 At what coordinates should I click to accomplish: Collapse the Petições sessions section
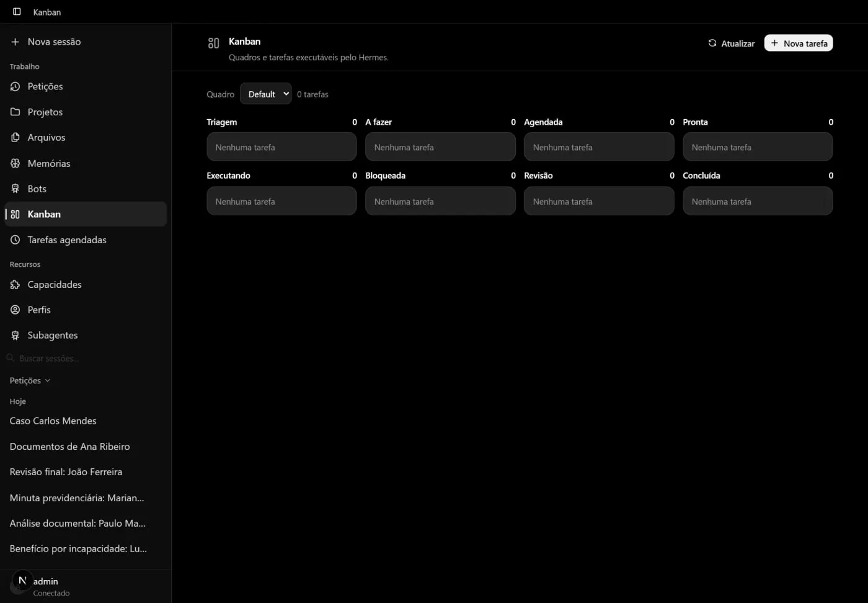click(x=30, y=380)
